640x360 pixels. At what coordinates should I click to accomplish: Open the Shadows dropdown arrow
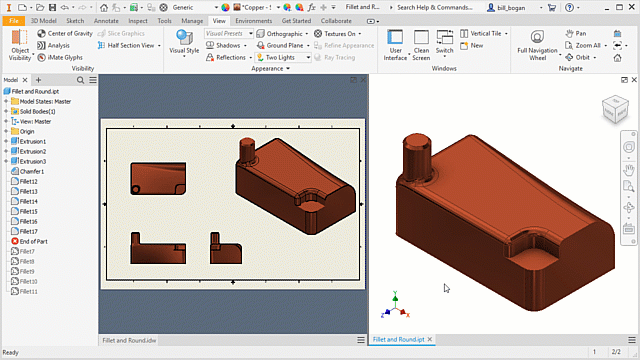245,46
